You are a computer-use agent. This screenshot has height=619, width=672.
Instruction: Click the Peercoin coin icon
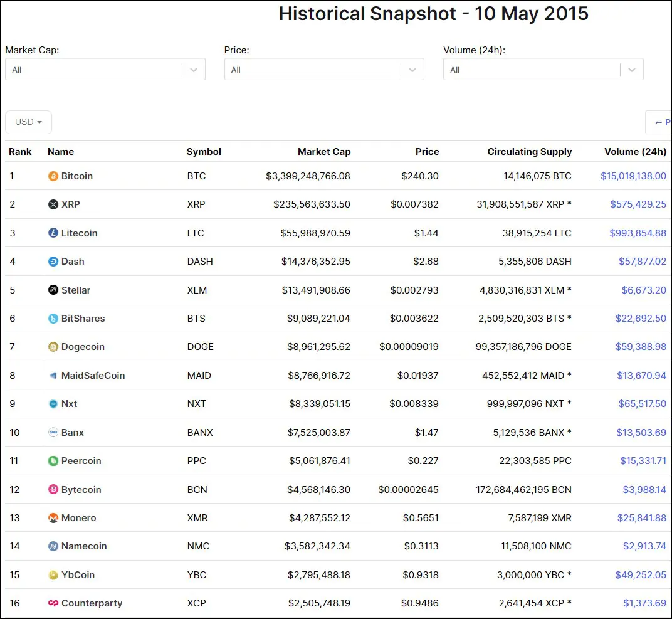(53, 461)
